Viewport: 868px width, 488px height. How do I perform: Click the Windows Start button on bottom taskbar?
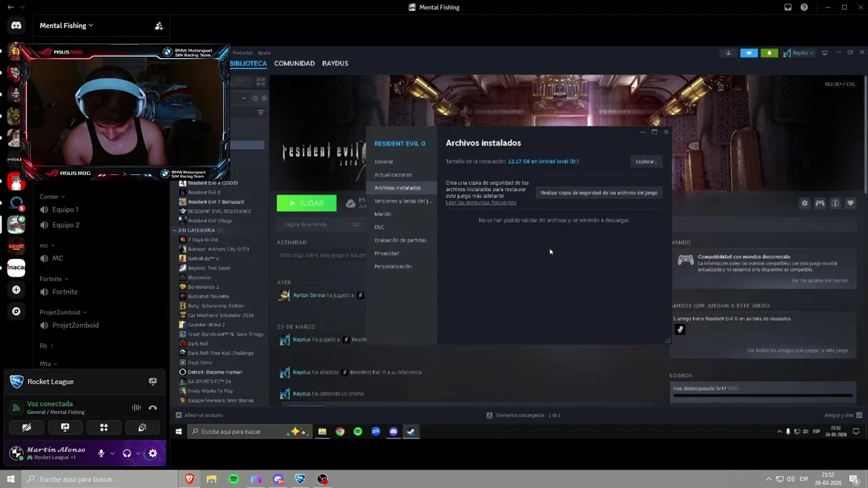tap(11, 479)
